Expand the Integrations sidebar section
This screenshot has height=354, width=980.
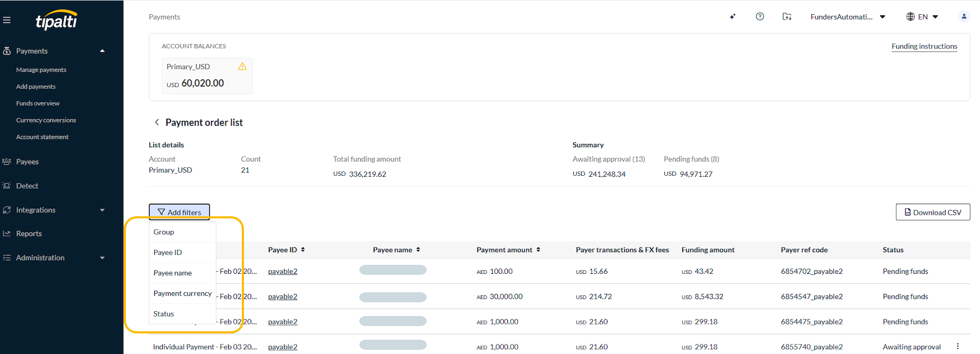[102, 210]
